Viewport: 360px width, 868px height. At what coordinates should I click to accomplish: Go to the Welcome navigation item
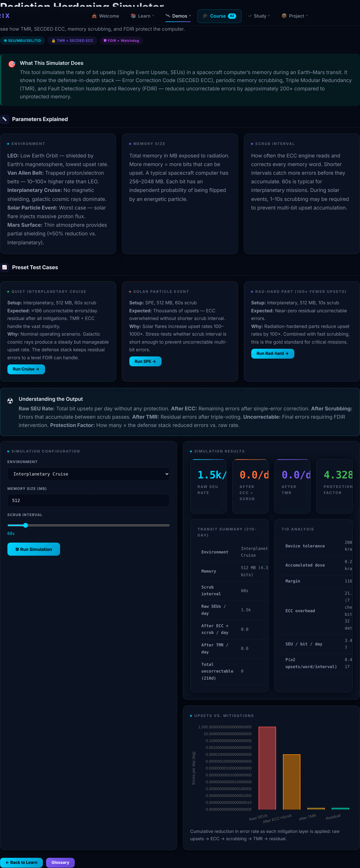(105, 16)
